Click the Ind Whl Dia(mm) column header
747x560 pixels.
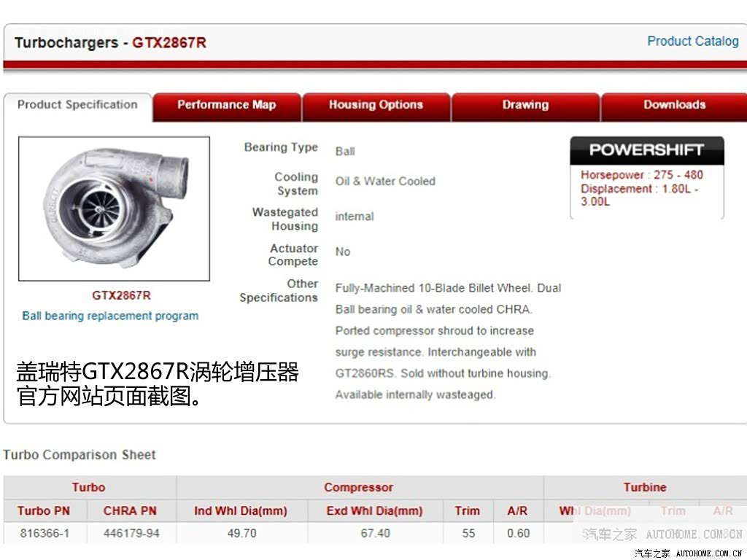coord(241,511)
